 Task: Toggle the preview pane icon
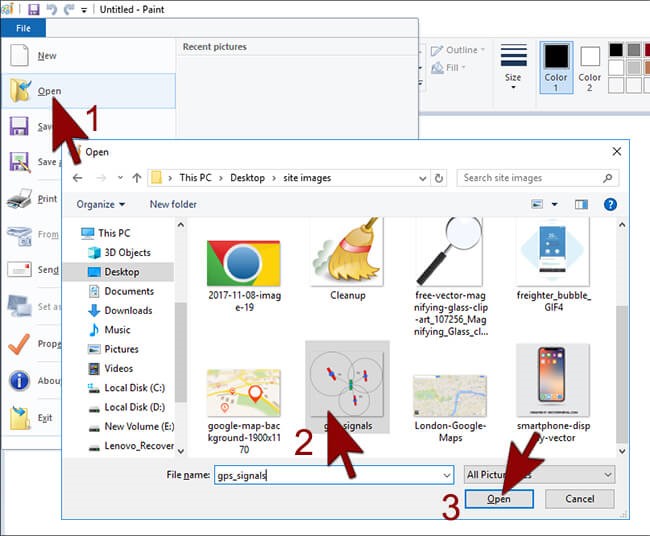[581, 204]
